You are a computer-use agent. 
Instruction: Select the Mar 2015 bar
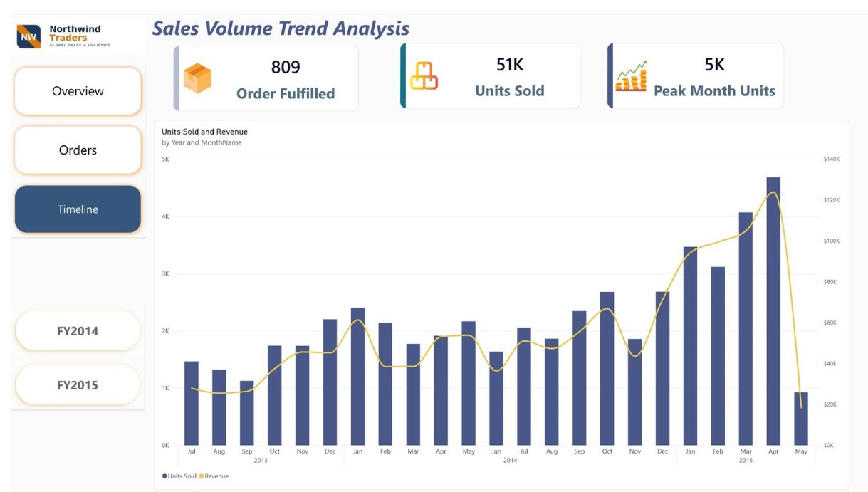point(746,329)
